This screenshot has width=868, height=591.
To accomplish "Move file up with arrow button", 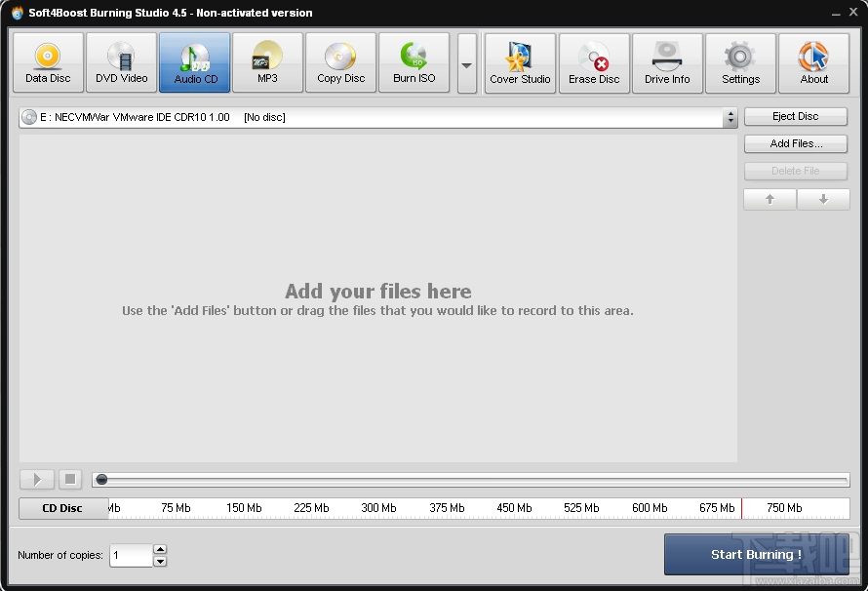I will tap(769, 199).
